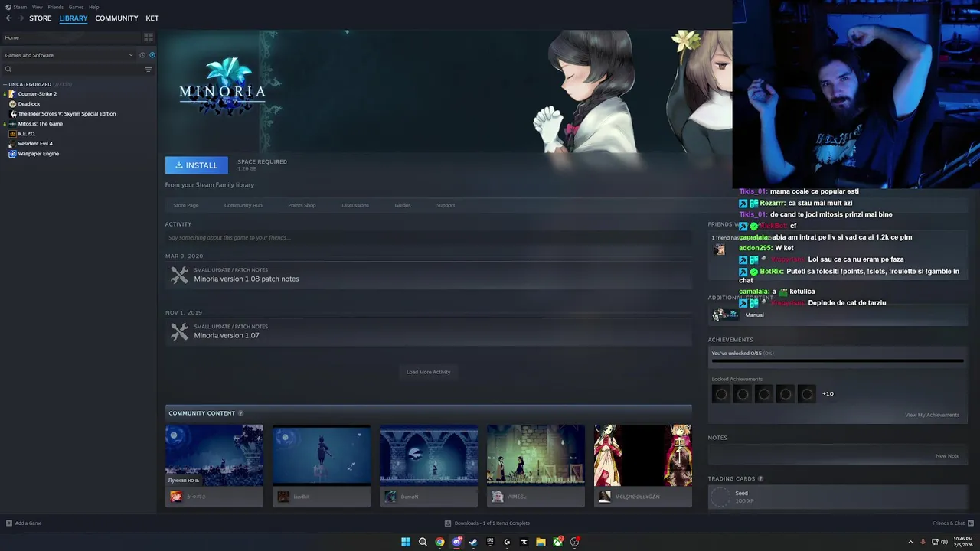Viewport: 980px width, 551px height.
Task: Open Friends & Chat
Action: pyautogui.click(x=952, y=523)
